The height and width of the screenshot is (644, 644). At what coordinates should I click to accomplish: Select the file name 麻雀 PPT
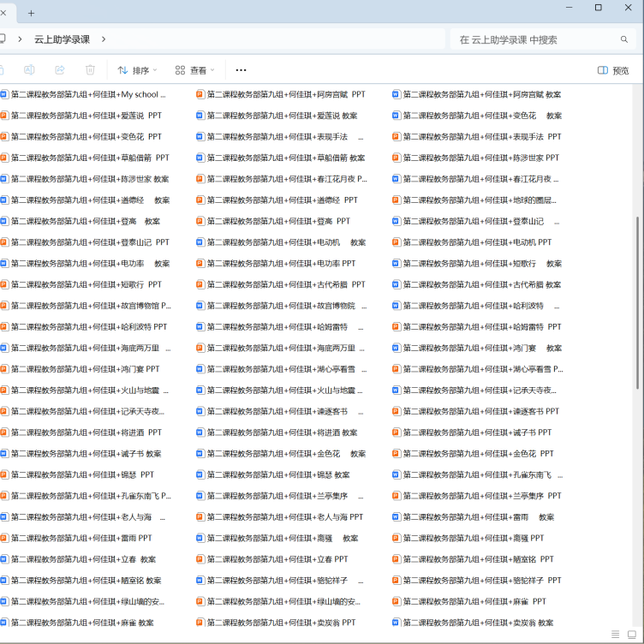(x=474, y=601)
